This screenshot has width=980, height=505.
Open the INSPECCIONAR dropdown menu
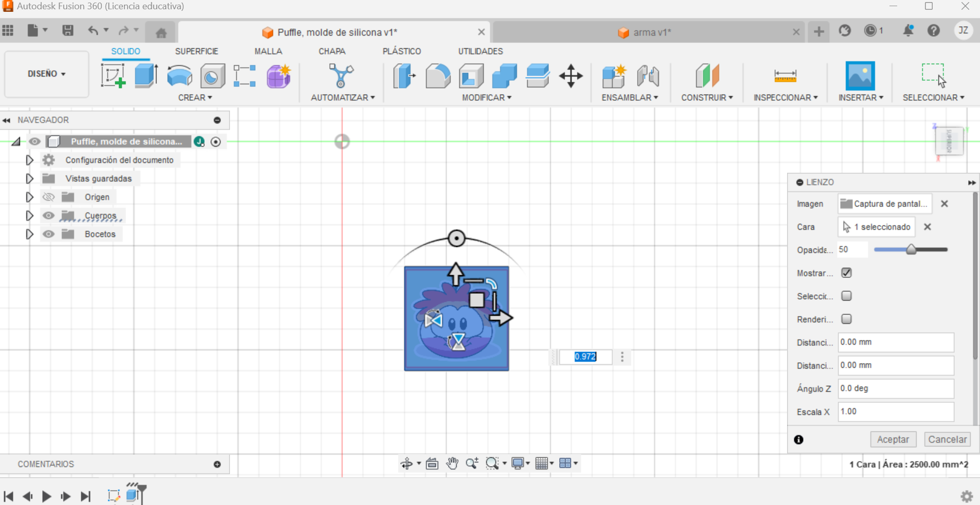pyautogui.click(x=786, y=97)
